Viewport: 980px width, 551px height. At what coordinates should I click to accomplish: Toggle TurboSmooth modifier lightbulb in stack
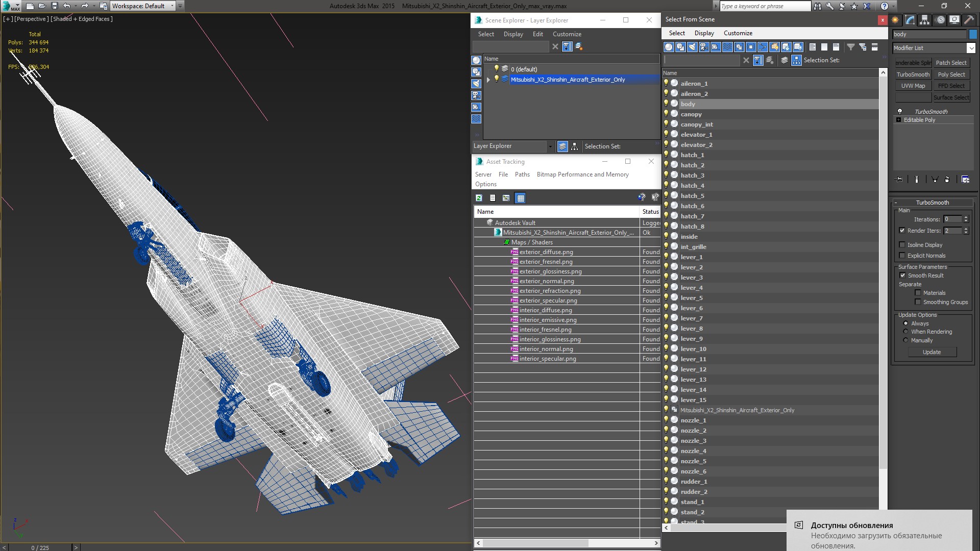pos(900,112)
